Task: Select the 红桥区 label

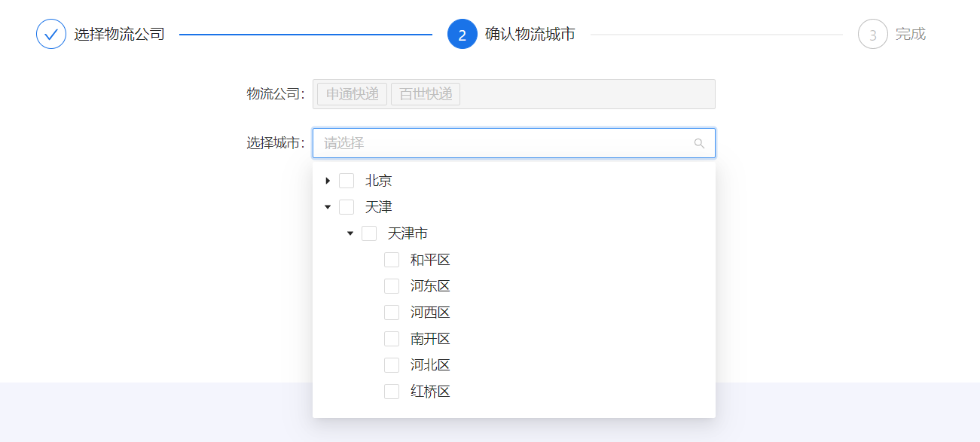Action: click(x=430, y=392)
